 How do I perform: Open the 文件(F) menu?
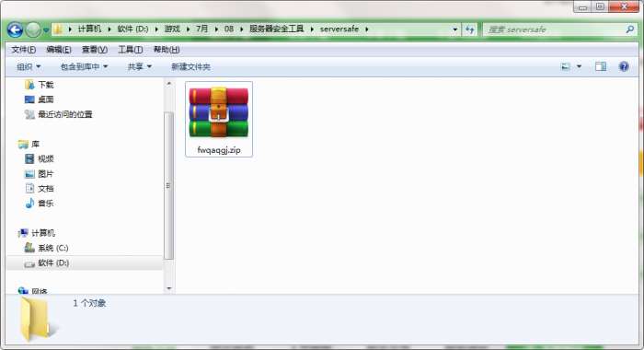click(x=23, y=50)
